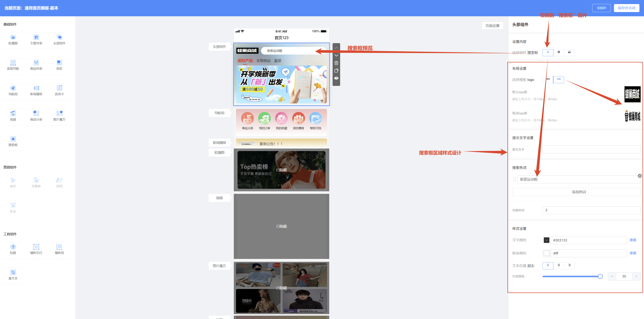
Task: Select the 优惠券 coupon marketing component
Action: [x=36, y=183]
